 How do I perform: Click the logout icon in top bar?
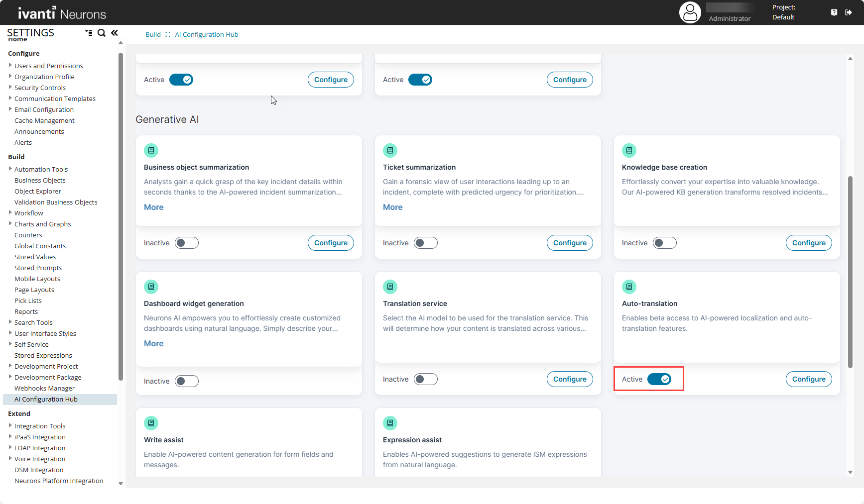[849, 12]
